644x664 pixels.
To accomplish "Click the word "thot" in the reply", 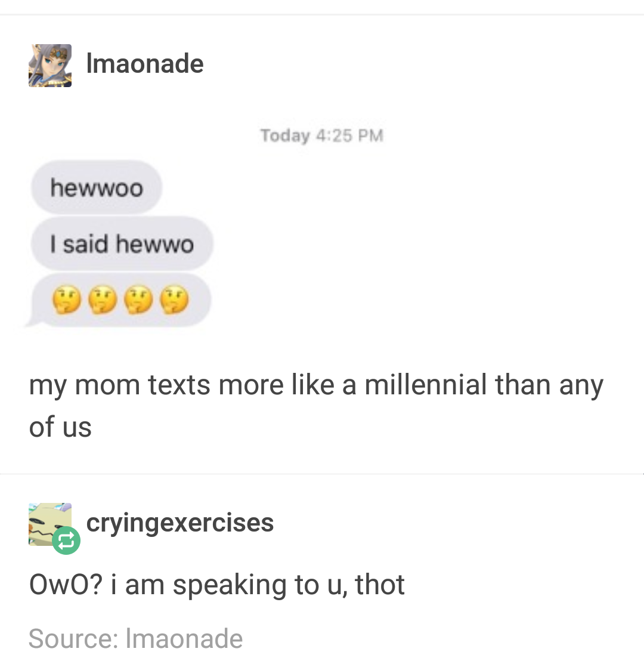I will [380, 584].
